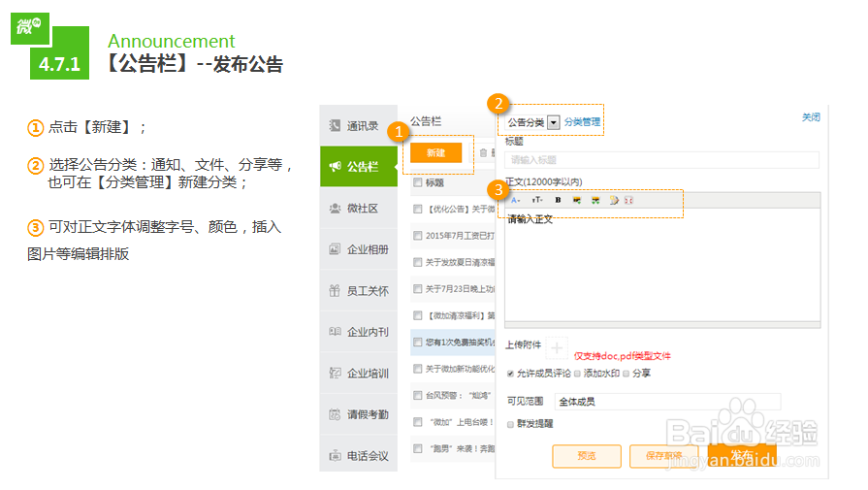868x490 pixels.
Task: Open the font size T tool
Action: 537,201
